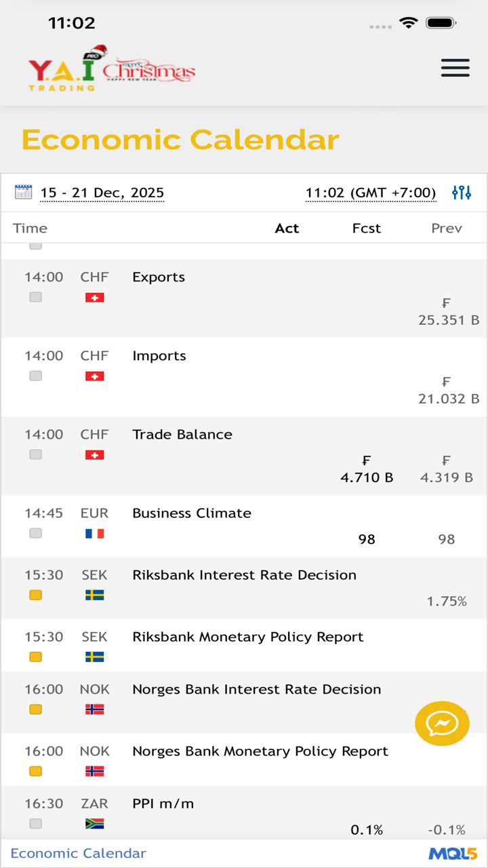Screen dimensions: 488x868
Task: Toggle the yellow marker for Riksbank Interest Rate Decision
Action: click(x=36, y=595)
